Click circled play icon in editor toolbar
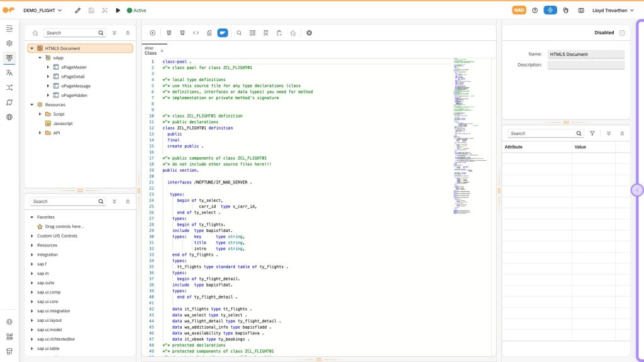The height and width of the screenshot is (362, 644). click(152, 33)
